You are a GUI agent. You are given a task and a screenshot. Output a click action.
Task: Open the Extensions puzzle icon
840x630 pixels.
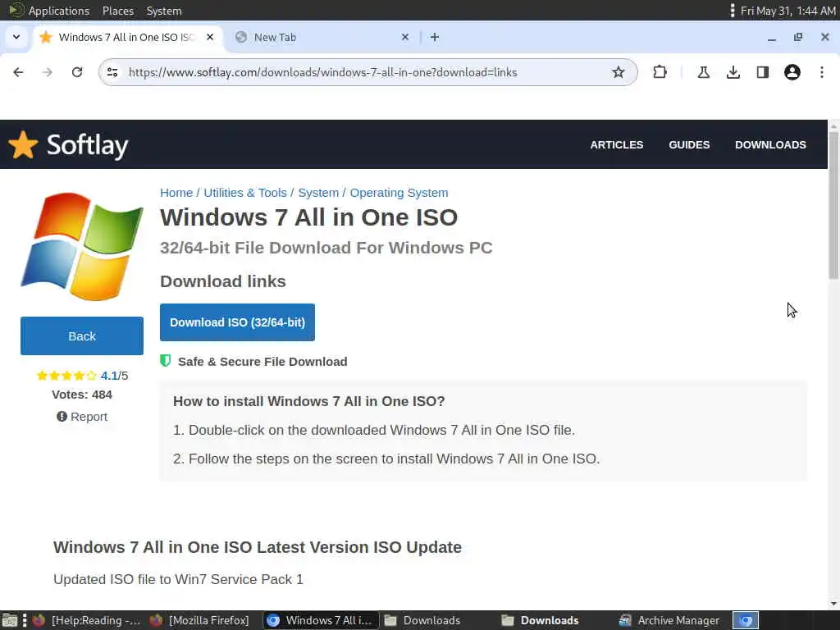click(x=660, y=72)
